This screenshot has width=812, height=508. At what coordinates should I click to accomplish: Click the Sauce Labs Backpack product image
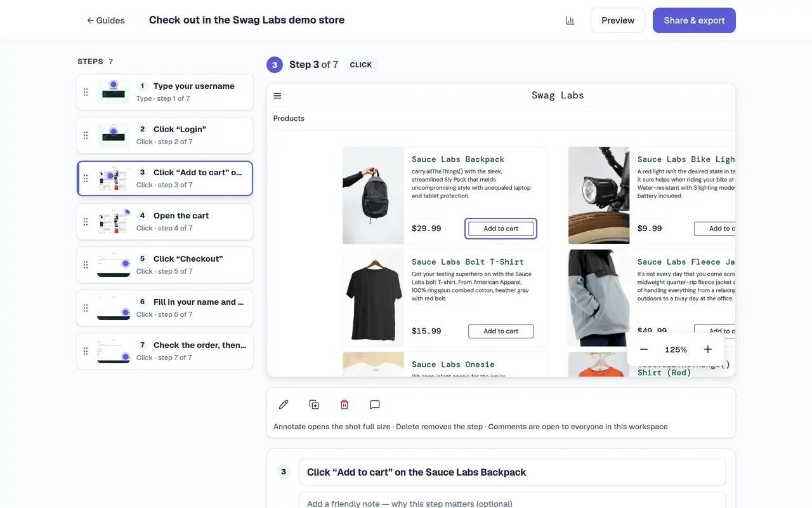(x=373, y=196)
